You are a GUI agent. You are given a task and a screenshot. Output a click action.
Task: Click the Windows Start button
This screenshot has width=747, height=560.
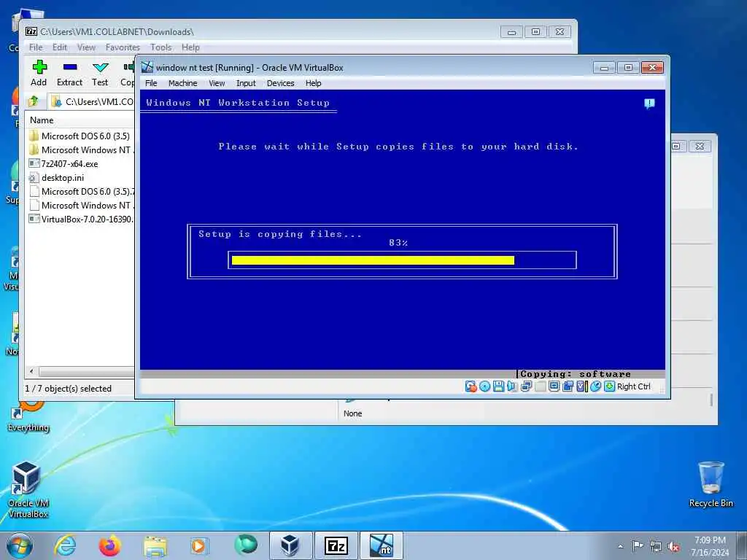point(20,545)
